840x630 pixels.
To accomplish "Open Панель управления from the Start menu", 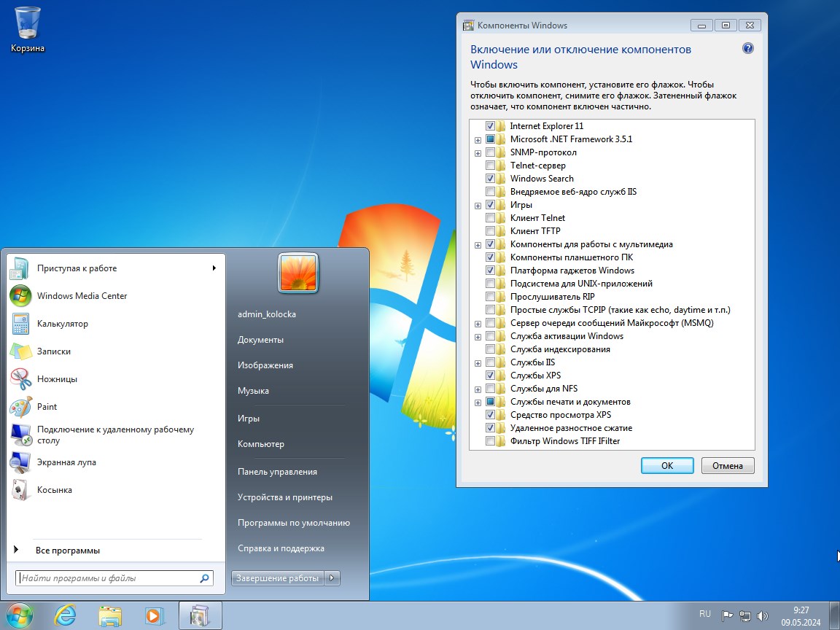I will coord(277,471).
